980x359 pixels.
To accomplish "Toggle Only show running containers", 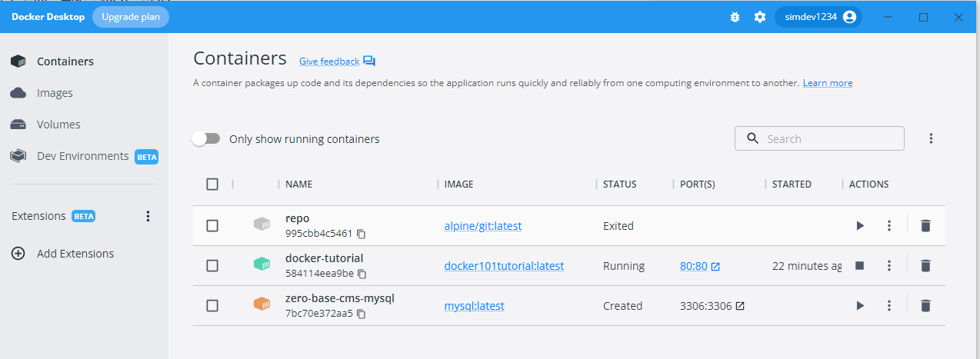I will click(206, 139).
